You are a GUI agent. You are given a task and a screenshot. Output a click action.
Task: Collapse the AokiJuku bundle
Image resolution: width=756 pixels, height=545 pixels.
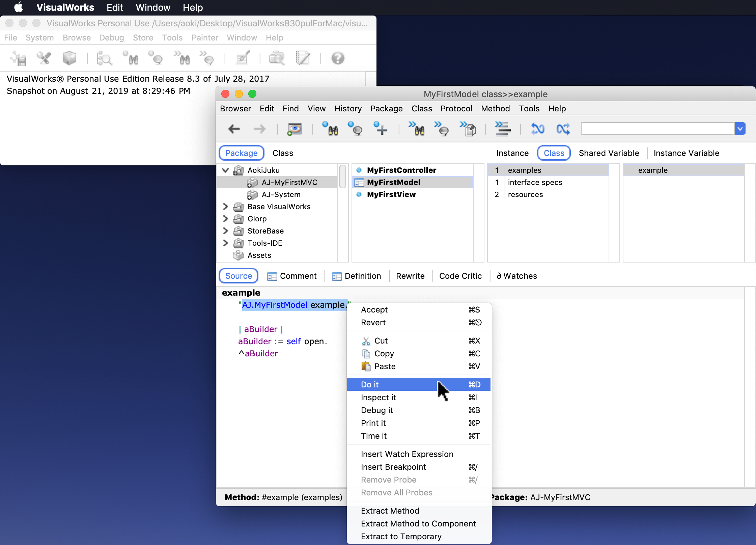(x=226, y=170)
